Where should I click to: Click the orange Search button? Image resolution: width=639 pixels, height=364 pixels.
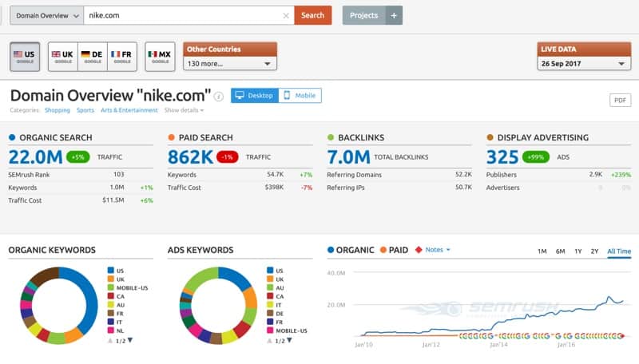click(x=312, y=15)
